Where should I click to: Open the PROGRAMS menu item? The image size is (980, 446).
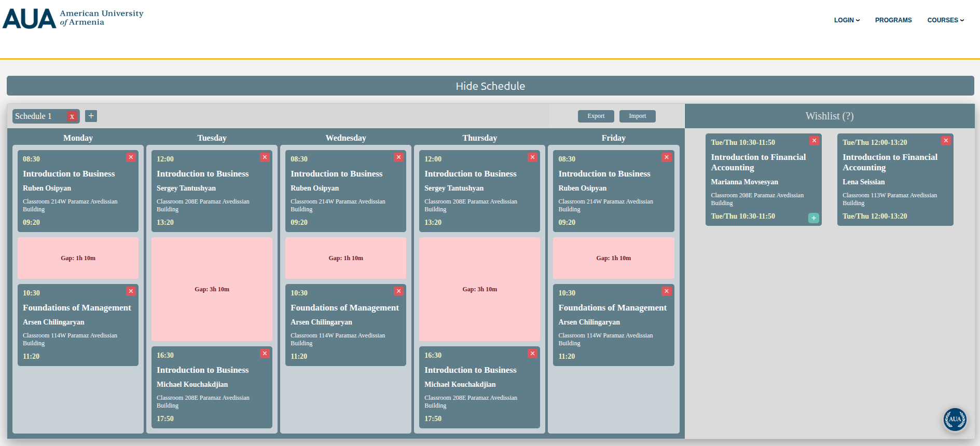click(x=893, y=20)
